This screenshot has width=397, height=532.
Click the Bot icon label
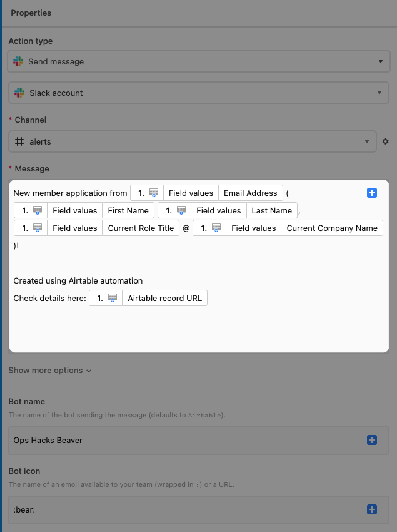click(x=24, y=471)
